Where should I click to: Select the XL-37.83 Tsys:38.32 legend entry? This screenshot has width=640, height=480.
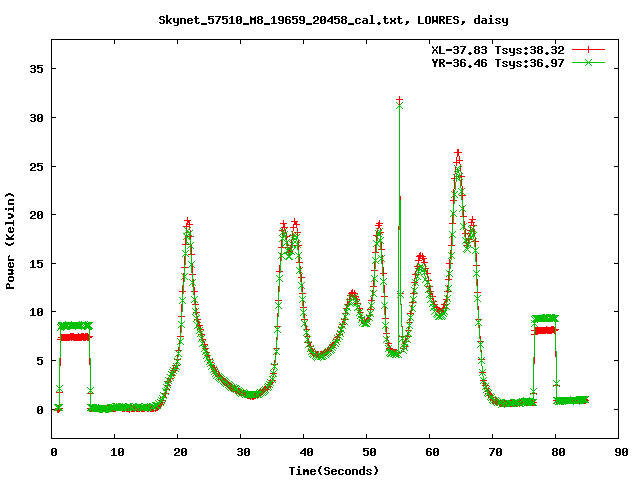498,50
